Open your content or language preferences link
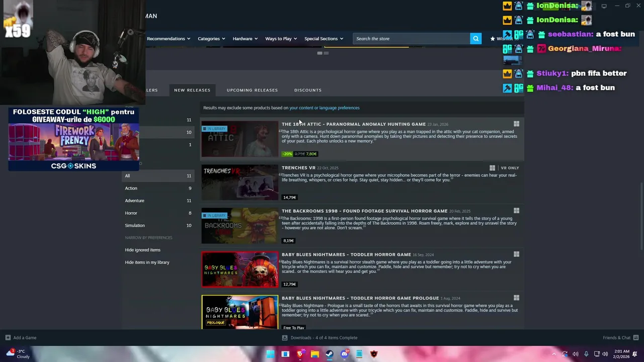The height and width of the screenshot is (362, 644). coord(325,108)
